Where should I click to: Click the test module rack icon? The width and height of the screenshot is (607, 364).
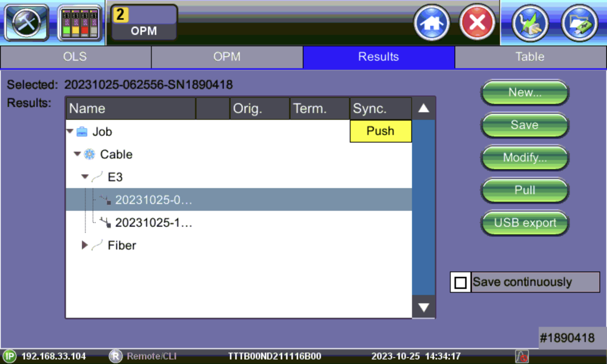(80, 23)
